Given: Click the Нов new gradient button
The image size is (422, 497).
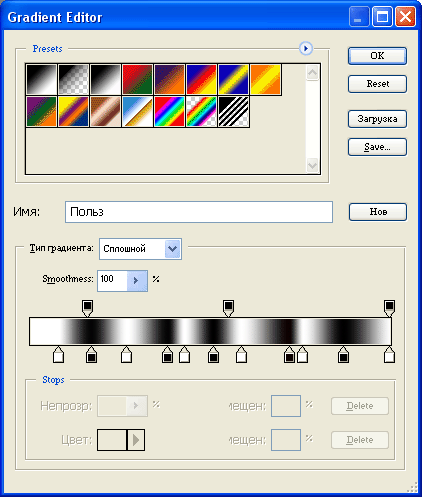Looking at the screenshot, I should click(x=378, y=212).
